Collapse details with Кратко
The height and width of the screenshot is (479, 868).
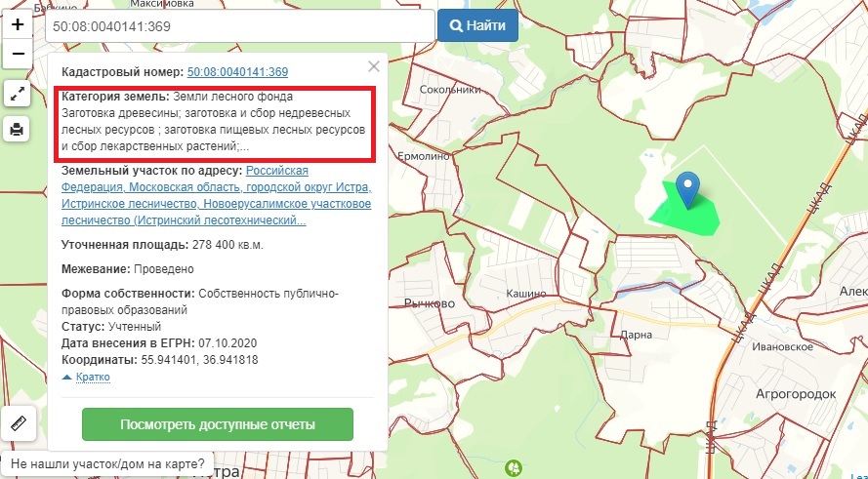coord(86,377)
